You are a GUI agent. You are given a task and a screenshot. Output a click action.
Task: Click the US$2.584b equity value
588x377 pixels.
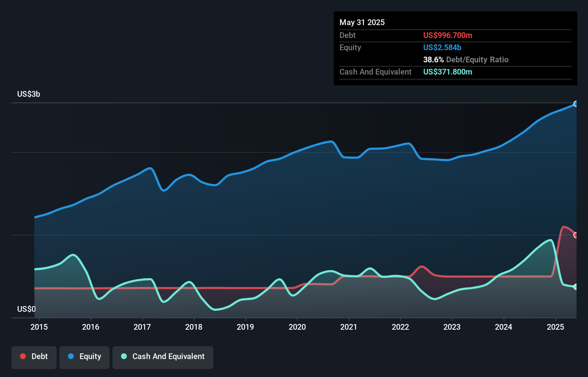click(x=442, y=47)
